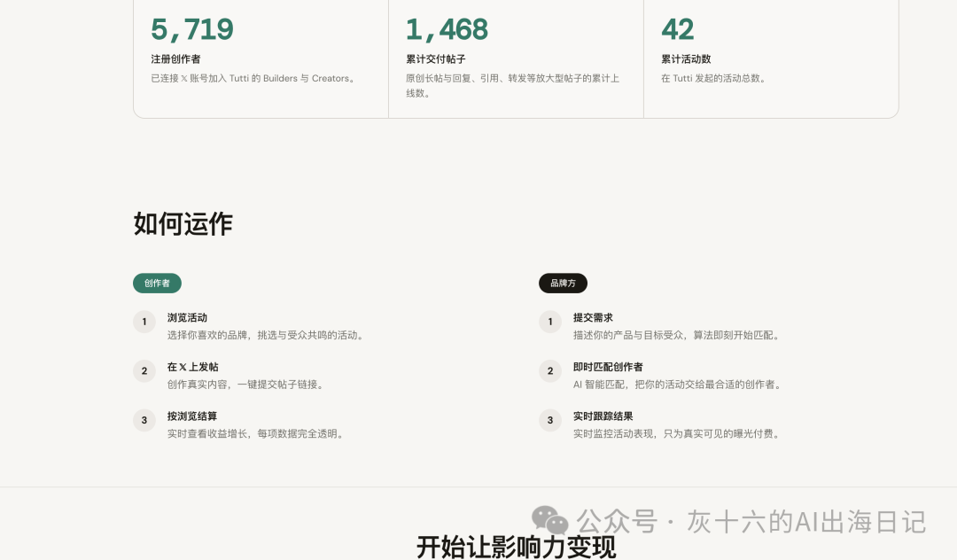Screen dimensions: 957x560
Task: Select step 2 circle beside 即时匹配创作者
Action: [x=550, y=371]
